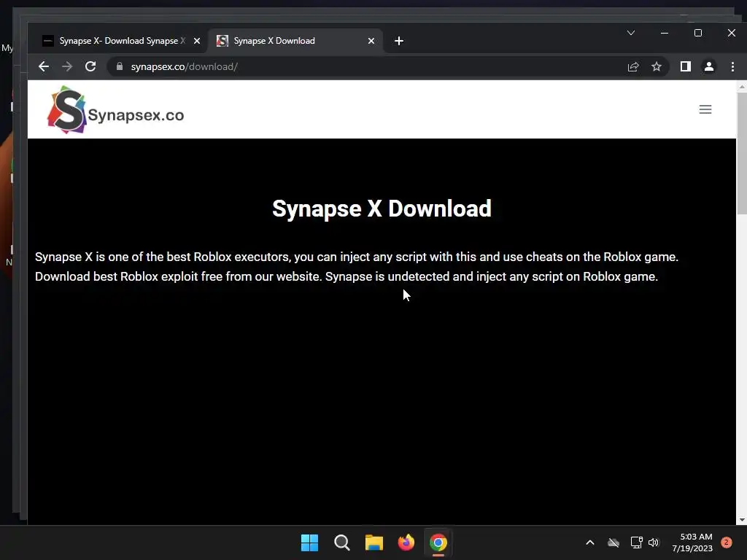Click the Synapse X Download heading
The image size is (747, 560).
382,209
